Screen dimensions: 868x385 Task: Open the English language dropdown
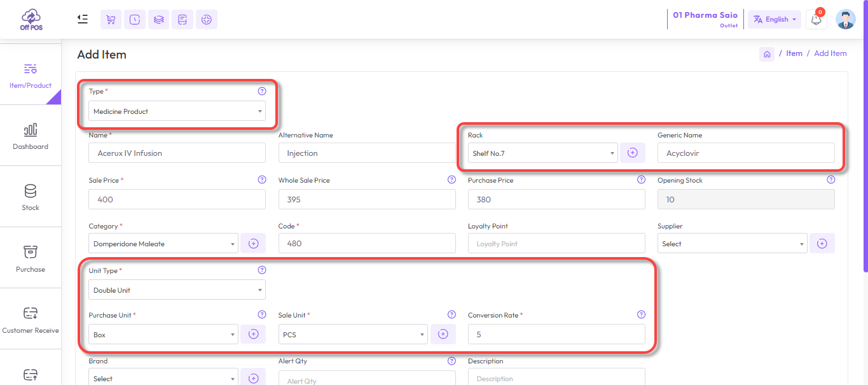pos(774,20)
